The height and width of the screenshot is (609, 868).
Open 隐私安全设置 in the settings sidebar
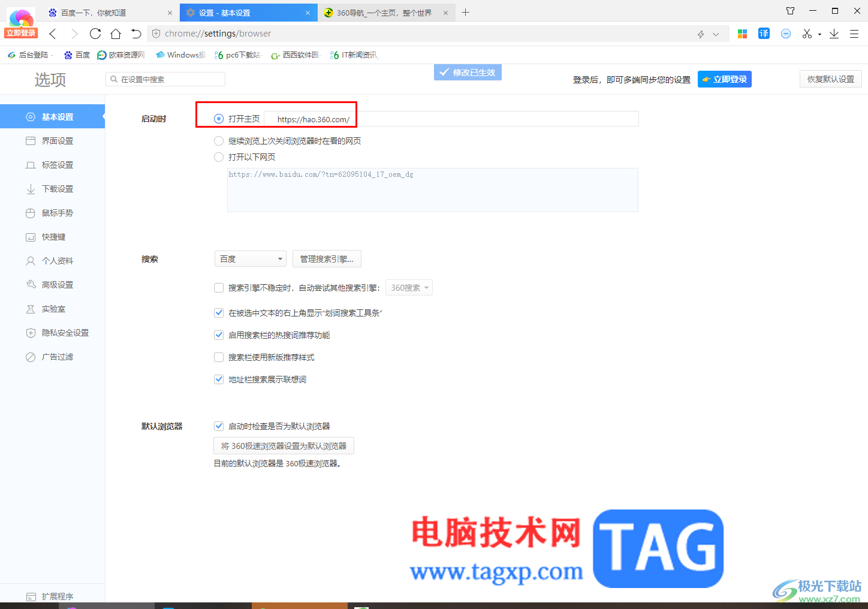53,333
